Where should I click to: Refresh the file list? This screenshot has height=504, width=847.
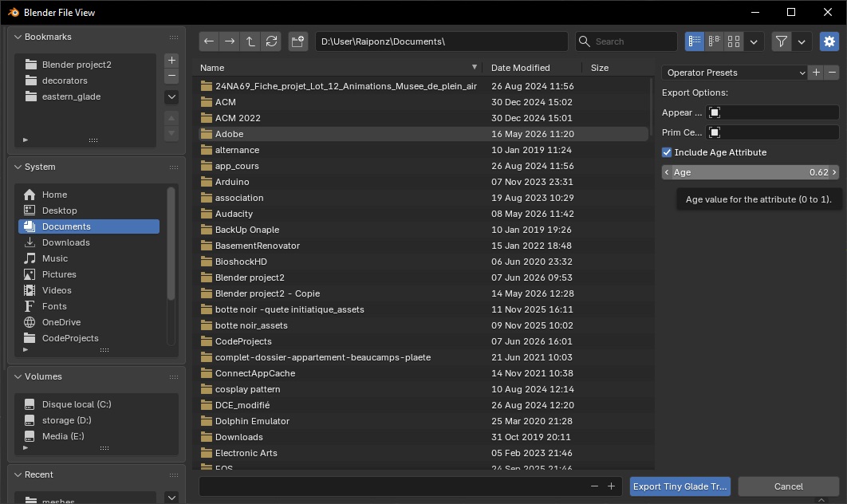pyautogui.click(x=272, y=41)
